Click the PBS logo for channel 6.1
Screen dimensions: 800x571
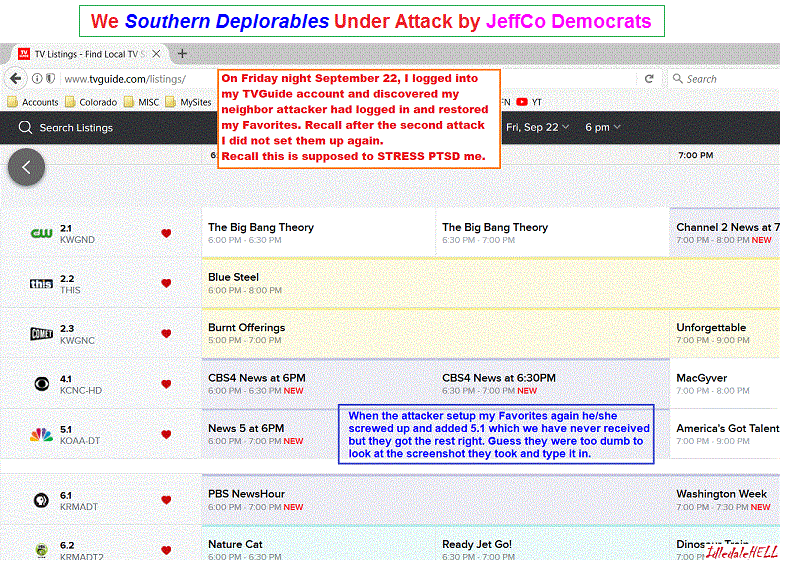click(x=41, y=500)
